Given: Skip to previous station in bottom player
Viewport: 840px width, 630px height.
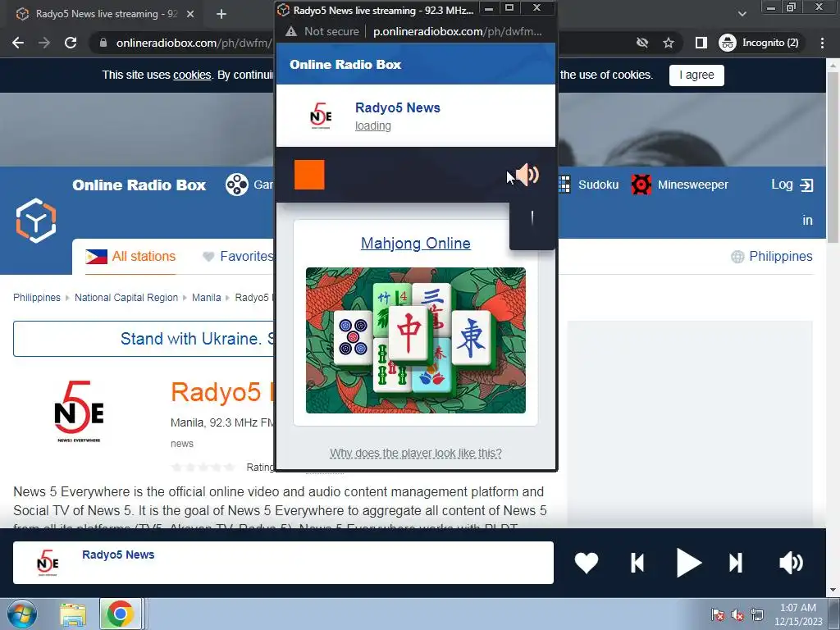Looking at the screenshot, I should 637,563.
